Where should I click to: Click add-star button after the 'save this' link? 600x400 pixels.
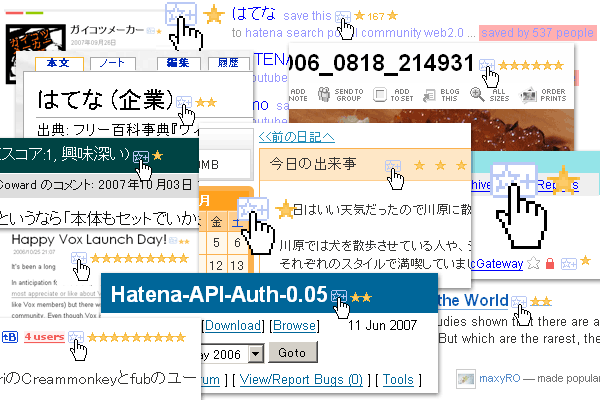[x=342, y=16]
